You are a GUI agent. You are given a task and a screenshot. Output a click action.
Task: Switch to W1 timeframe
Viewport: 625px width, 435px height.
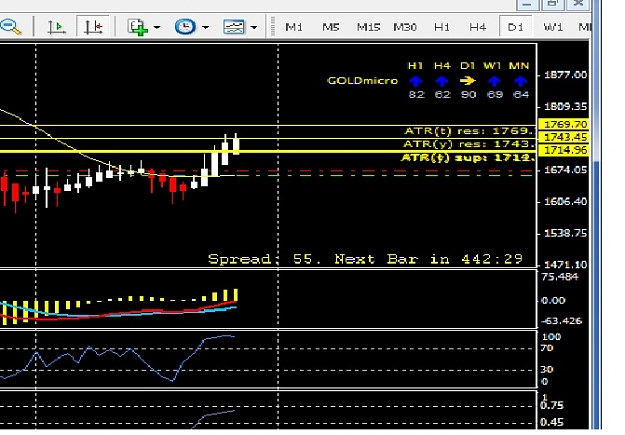[553, 27]
